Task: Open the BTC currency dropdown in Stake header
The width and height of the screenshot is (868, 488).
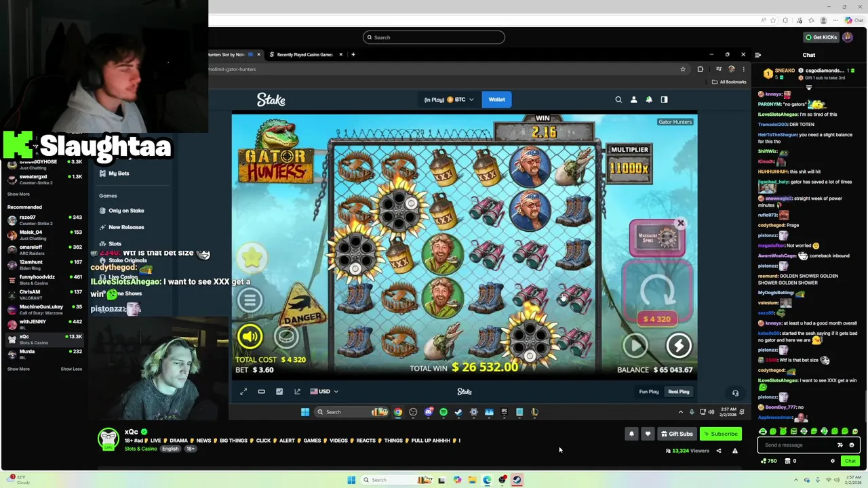Action: click(449, 100)
